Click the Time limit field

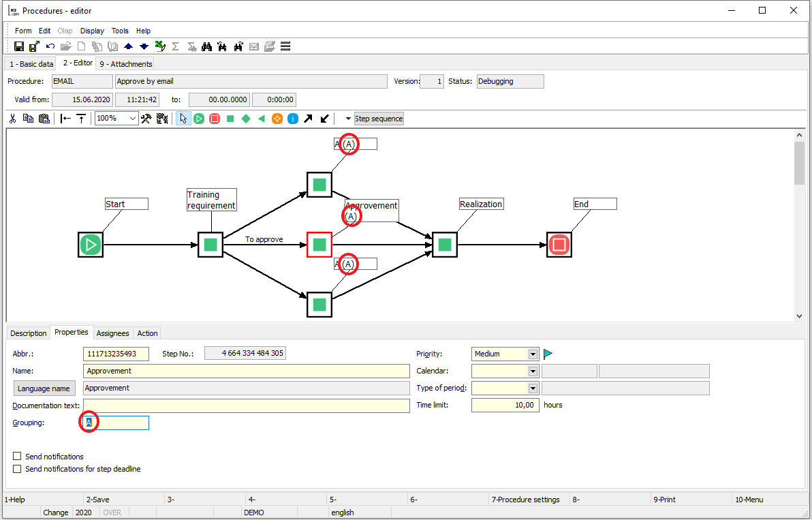pos(505,406)
